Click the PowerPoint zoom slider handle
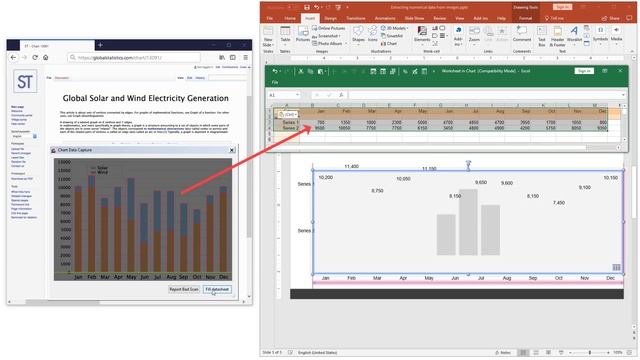The image size is (640, 360). point(589,352)
